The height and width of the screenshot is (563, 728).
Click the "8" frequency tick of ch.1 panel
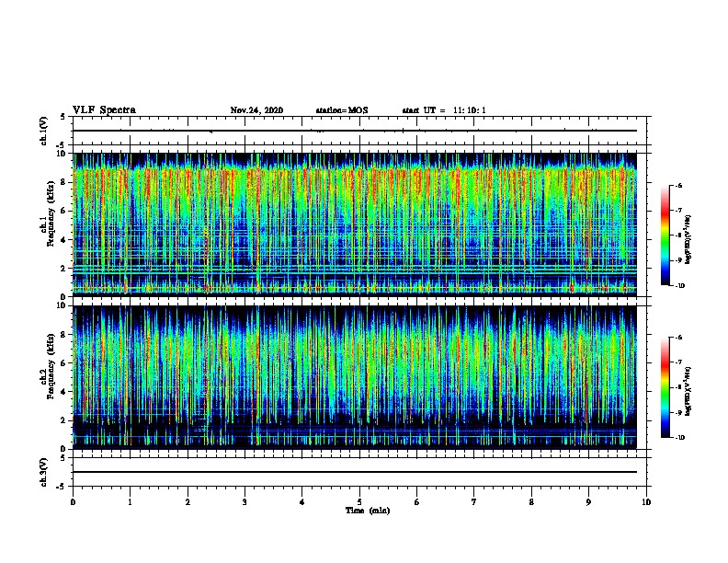(x=64, y=182)
